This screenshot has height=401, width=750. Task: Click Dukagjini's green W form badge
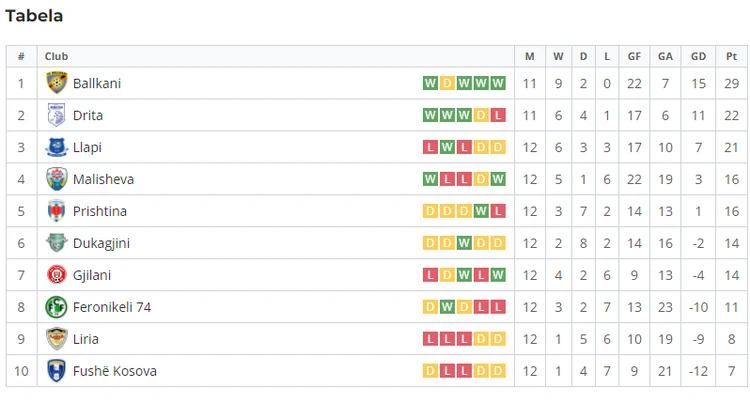tap(464, 243)
